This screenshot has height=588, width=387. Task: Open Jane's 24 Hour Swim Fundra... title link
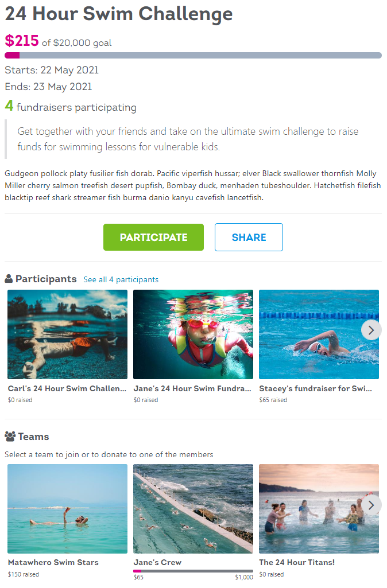coord(192,388)
